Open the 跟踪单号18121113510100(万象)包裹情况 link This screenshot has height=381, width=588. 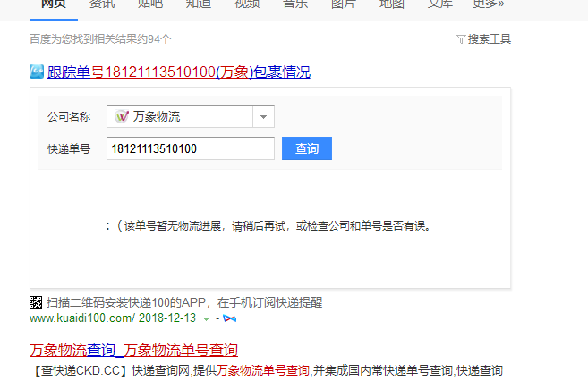pos(179,72)
